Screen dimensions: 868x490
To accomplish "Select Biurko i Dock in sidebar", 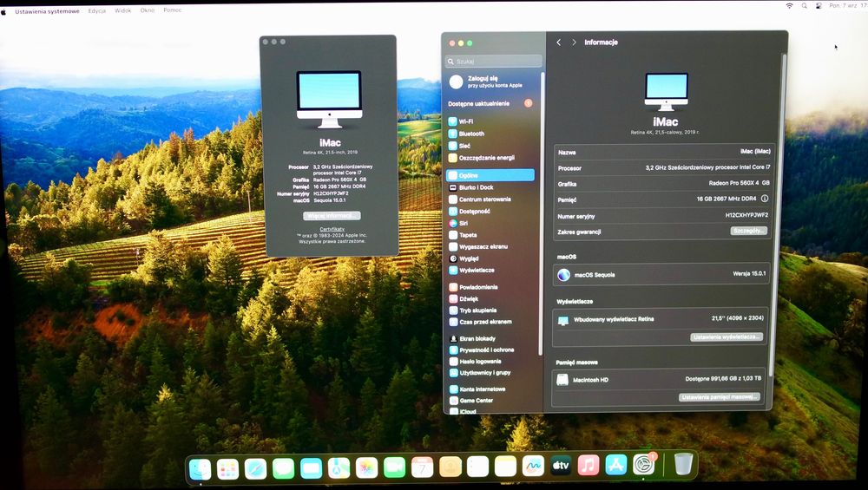I will (x=491, y=187).
